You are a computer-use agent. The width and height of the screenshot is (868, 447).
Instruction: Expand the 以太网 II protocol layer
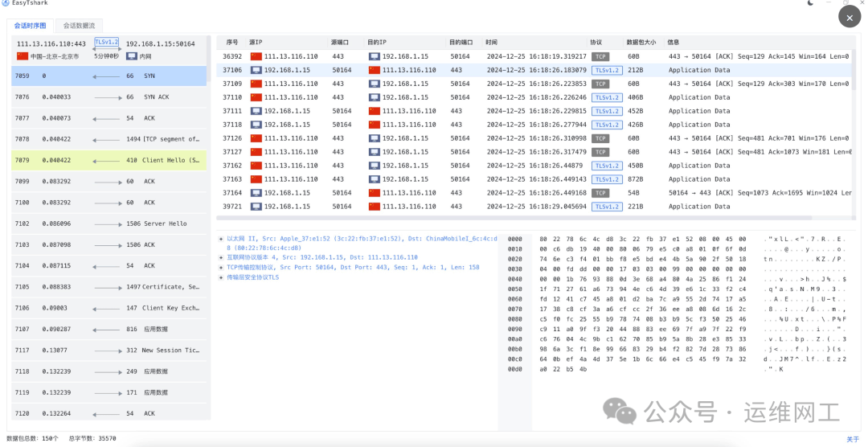point(221,238)
